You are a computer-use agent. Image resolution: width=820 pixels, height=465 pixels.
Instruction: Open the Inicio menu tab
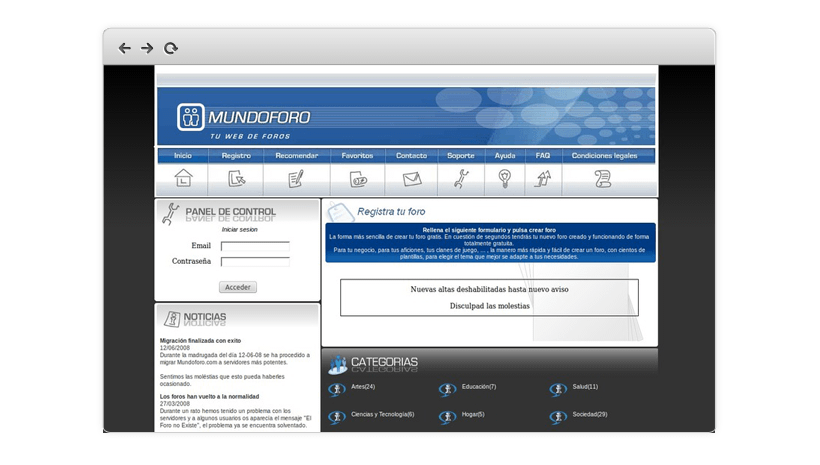[182, 156]
